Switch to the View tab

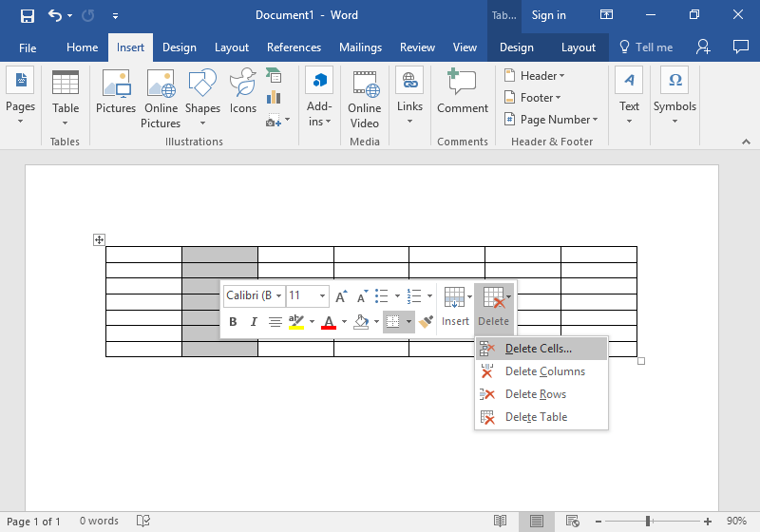click(465, 47)
